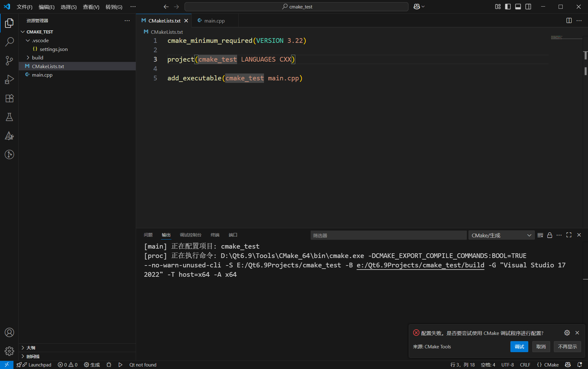588x369 pixels.
Task: Run the project via the status bar play icon
Action: (x=120, y=365)
